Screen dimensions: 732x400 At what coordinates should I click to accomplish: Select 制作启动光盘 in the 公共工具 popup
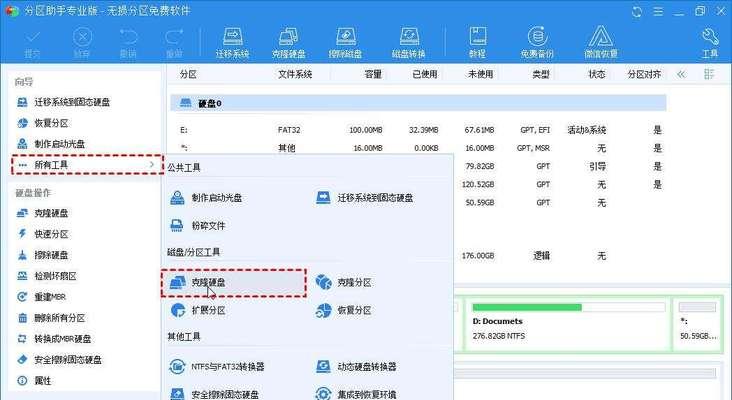click(x=206, y=198)
